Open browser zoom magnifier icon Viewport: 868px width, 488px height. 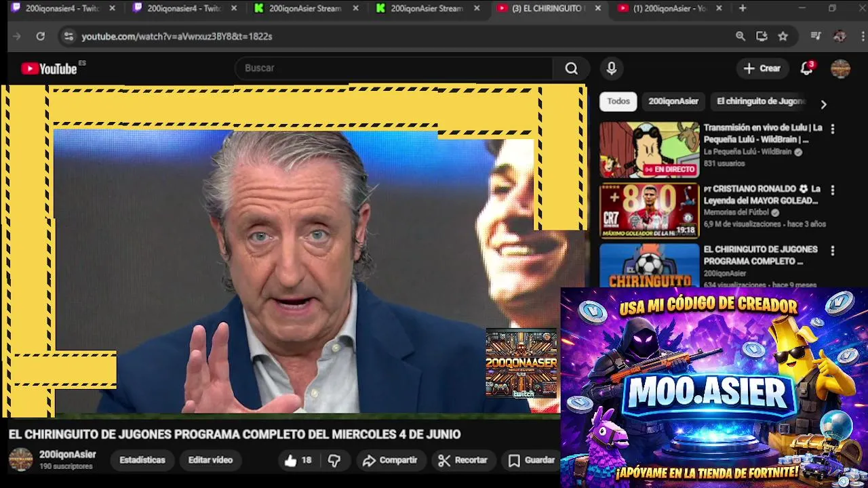tap(741, 37)
